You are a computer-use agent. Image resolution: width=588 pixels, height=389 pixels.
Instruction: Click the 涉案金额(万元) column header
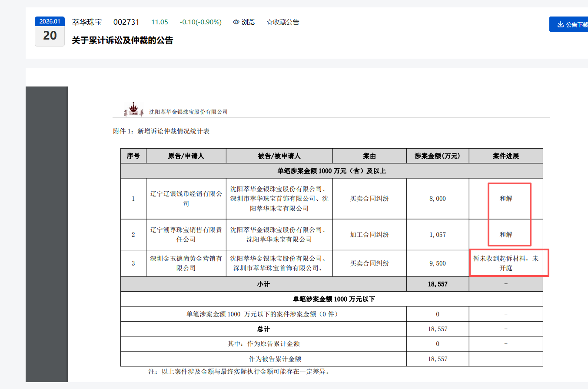(x=437, y=156)
